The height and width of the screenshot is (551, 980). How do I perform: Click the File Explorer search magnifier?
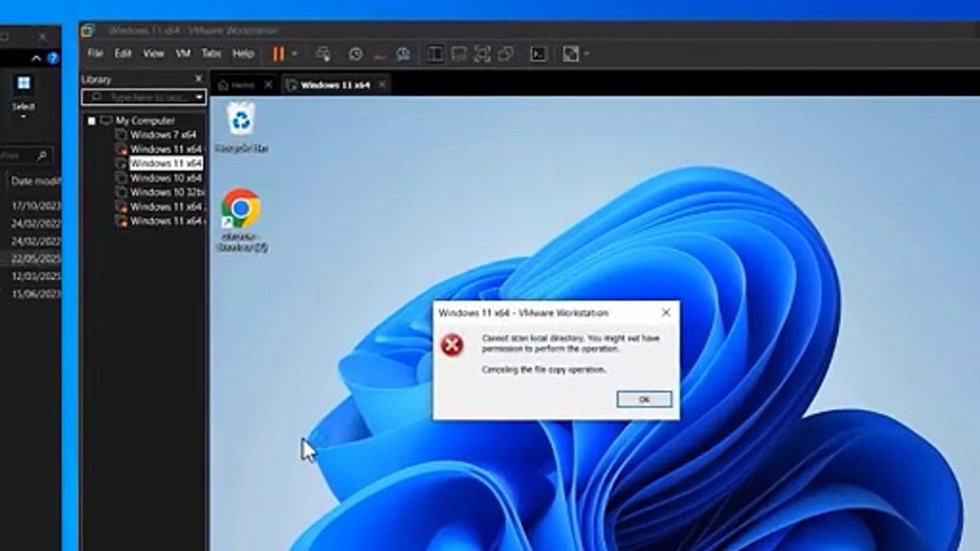click(42, 155)
